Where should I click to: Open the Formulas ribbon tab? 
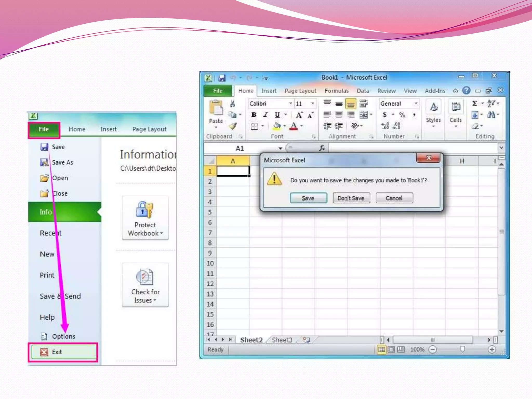pos(336,91)
